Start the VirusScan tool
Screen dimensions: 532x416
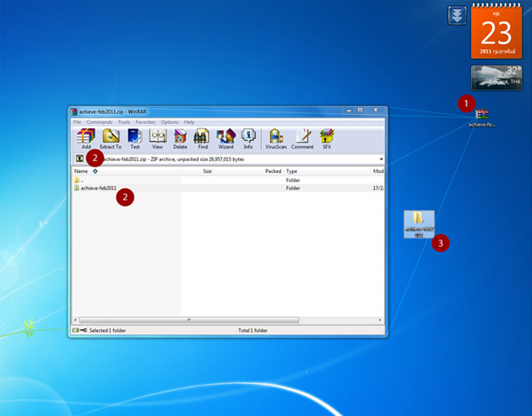point(276,138)
